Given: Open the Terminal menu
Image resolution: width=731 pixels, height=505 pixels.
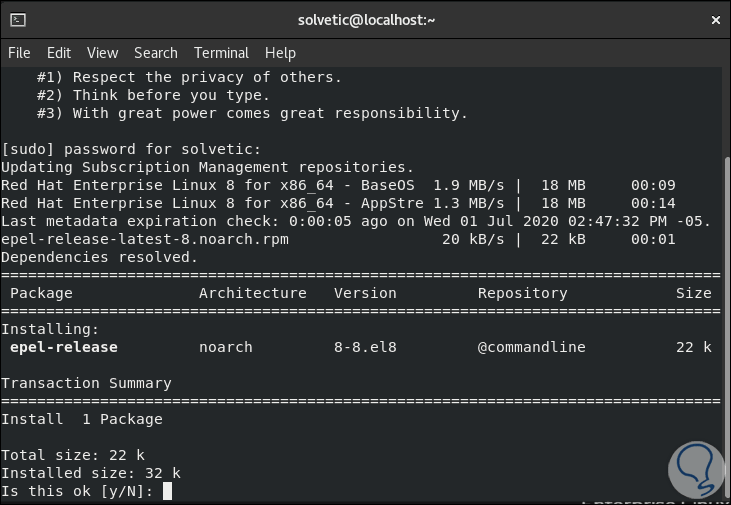Looking at the screenshot, I should pos(221,53).
